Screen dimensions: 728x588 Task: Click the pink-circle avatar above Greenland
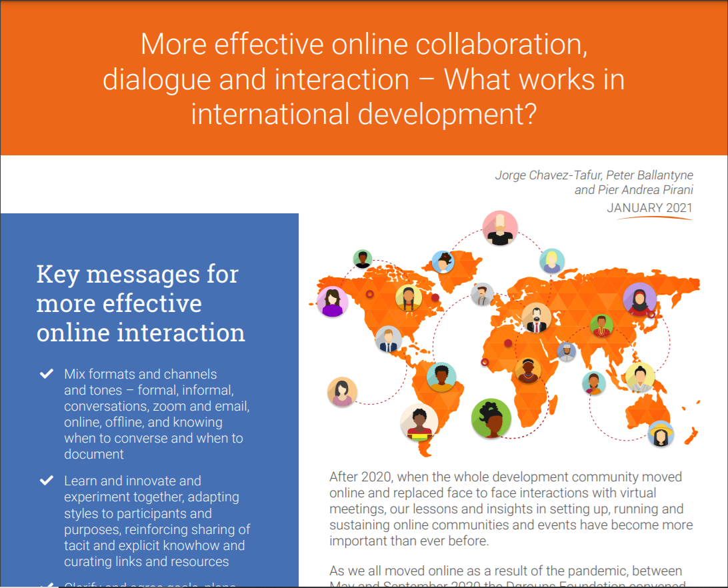(x=500, y=230)
